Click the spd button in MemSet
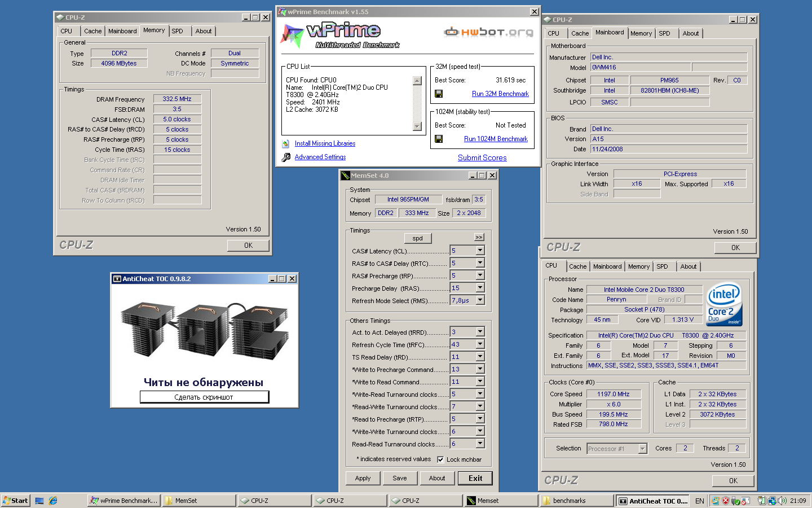The image size is (812, 508). point(418,238)
